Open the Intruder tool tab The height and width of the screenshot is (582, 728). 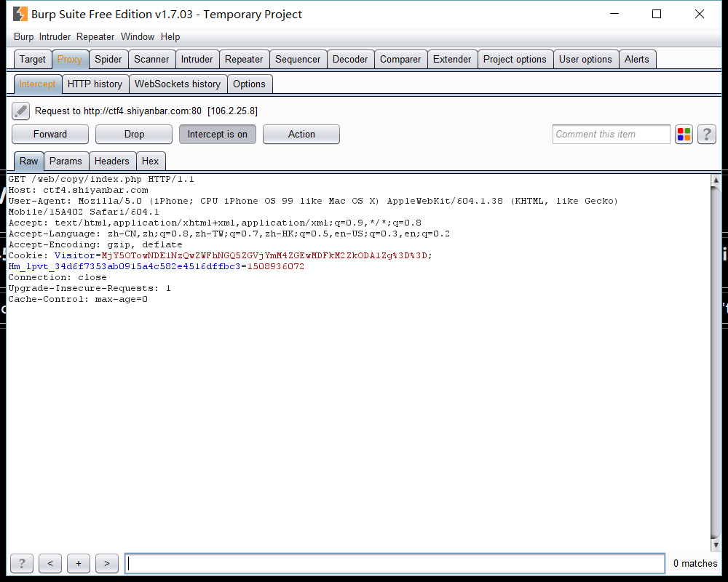197,60
